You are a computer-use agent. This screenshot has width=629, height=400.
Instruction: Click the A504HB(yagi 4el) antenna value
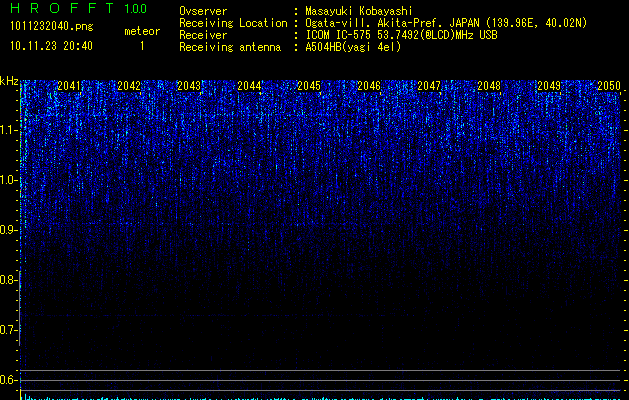pos(353,47)
